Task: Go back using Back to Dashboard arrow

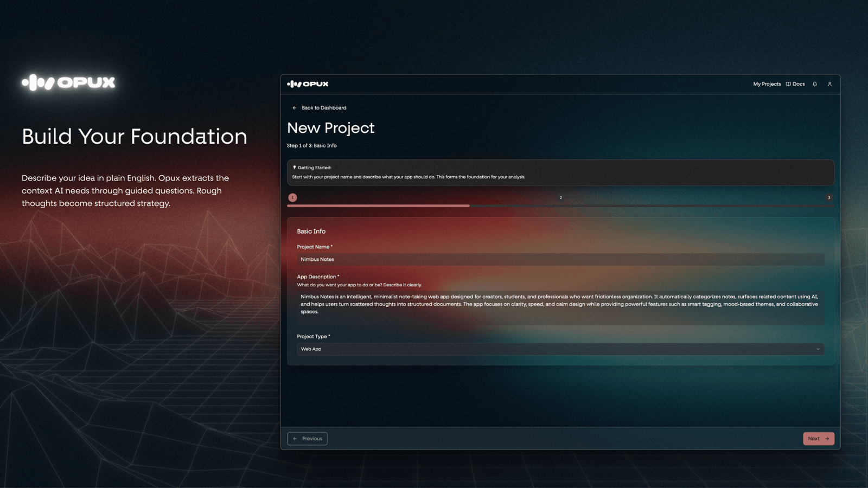Action: click(x=295, y=108)
